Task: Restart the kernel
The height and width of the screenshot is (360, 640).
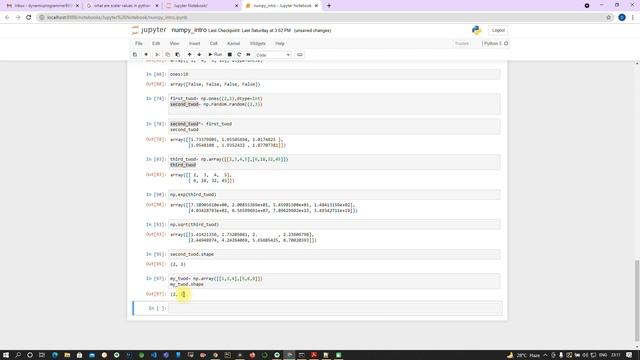Action: (x=239, y=55)
